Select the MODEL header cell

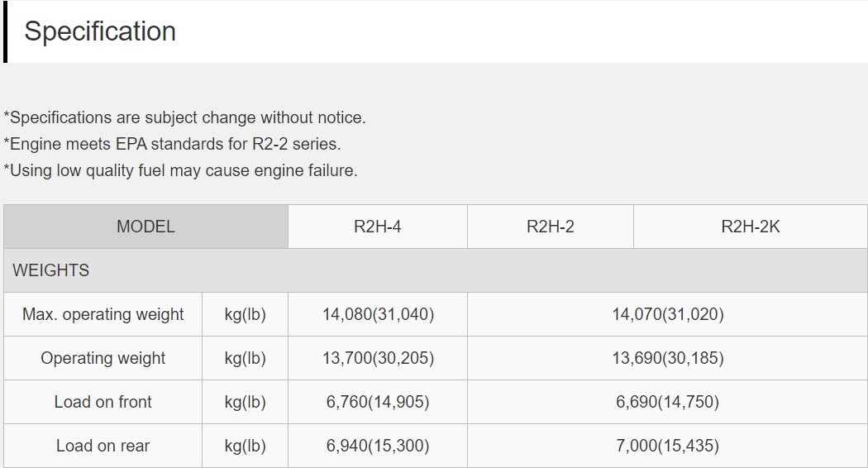[x=145, y=227]
